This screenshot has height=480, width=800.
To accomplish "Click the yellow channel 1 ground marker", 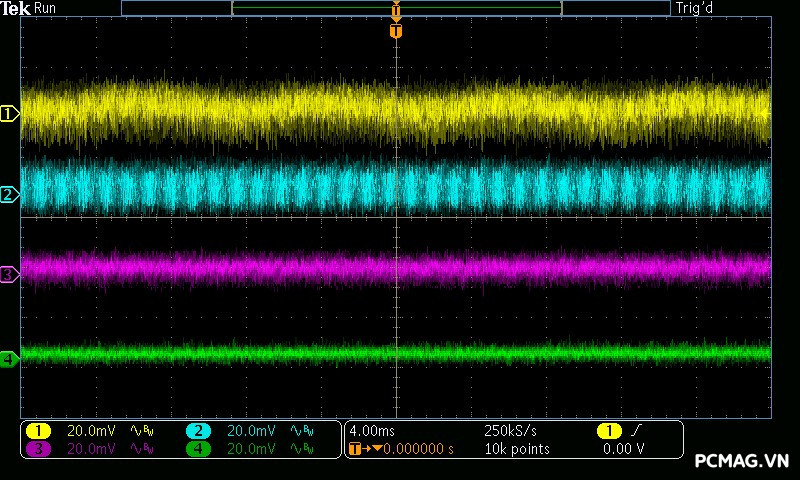I will click(10, 114).
